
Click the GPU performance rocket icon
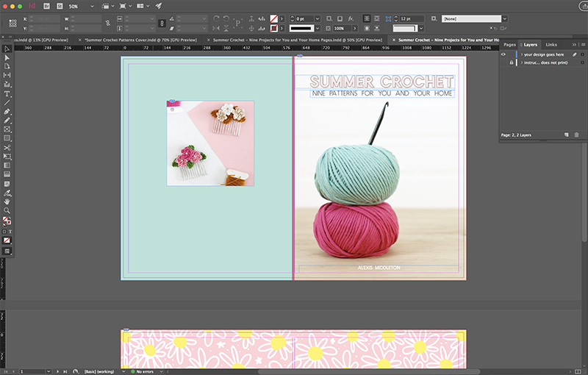coord(159,6)
